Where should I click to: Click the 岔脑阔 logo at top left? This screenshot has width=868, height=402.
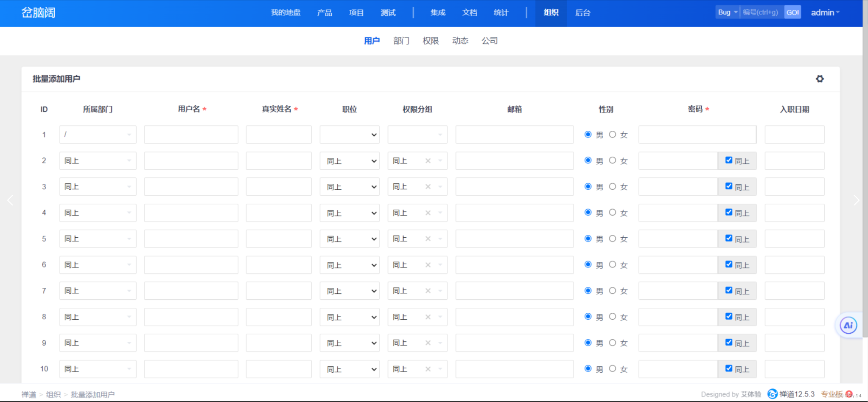click(38, 12)
